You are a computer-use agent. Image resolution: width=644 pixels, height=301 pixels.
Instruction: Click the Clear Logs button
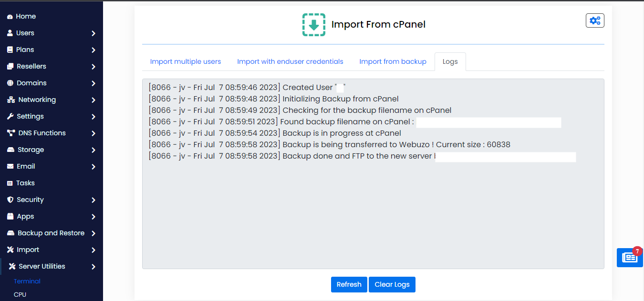tap(392, 284)
